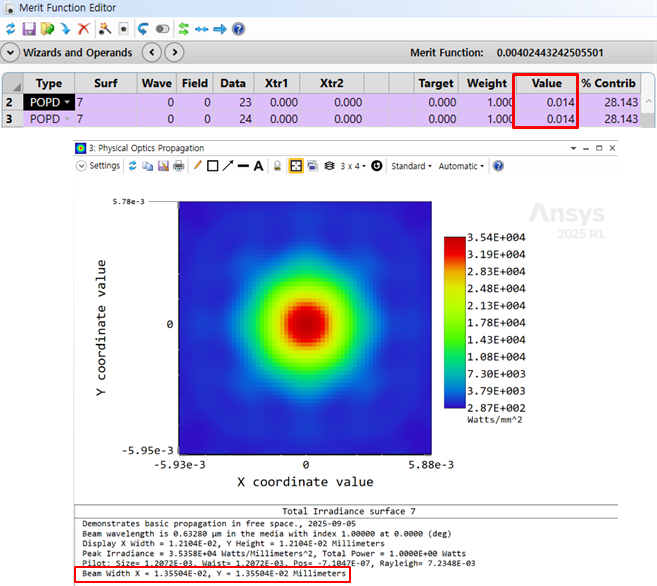Toggle the lock window padlock icon

278,166
